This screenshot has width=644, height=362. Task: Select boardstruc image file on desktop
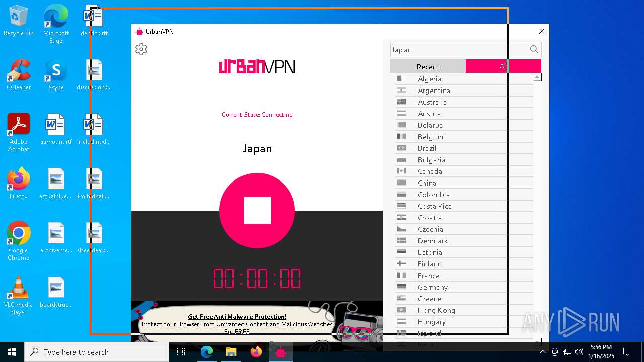56,292
